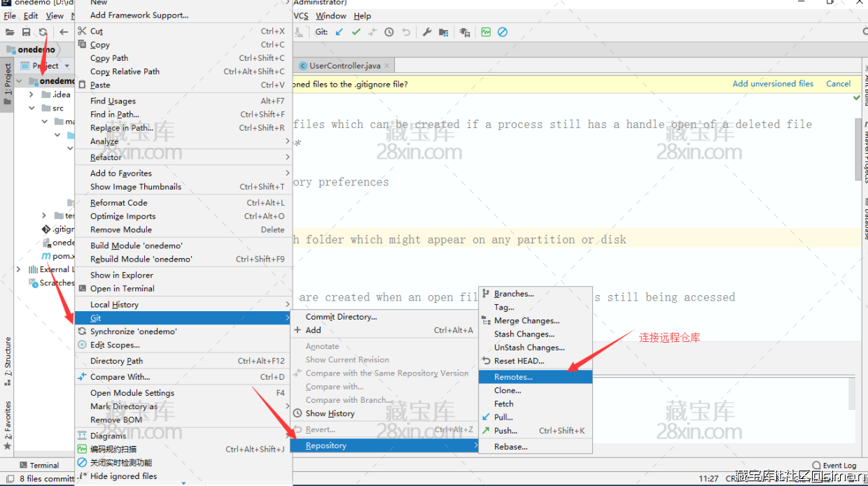Click the Git update project arrow icon
This screenshot has width=868, height=486.
[339, 32]
